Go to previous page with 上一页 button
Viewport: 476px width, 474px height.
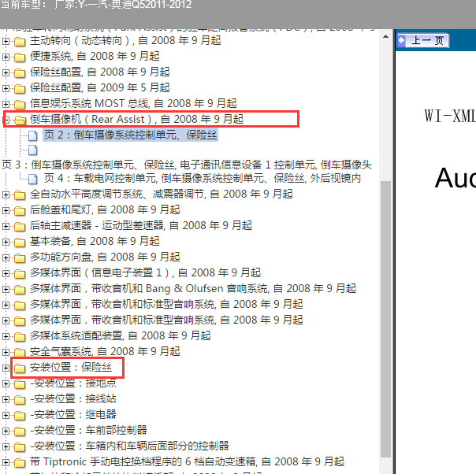pos(423,40)
